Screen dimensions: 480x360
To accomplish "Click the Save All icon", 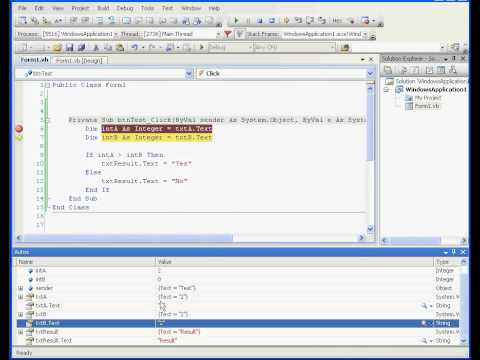I will click(x=81, y=48).
